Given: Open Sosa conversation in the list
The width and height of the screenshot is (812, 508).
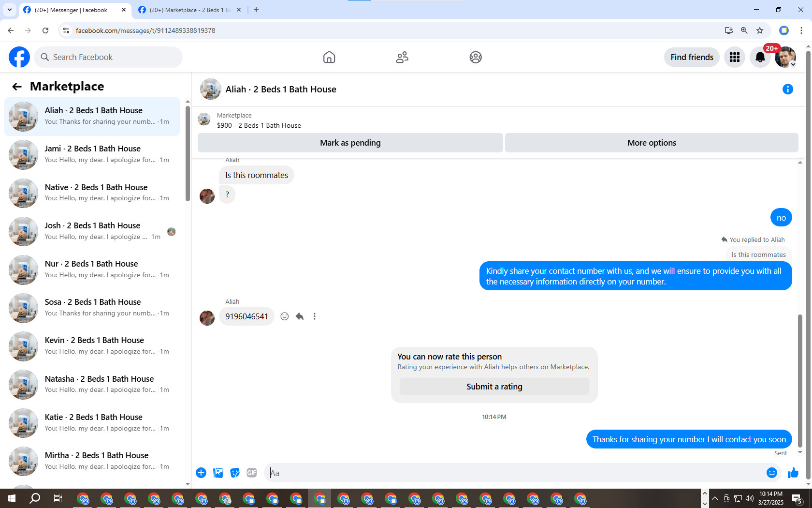Looking at the screenshot, I should 92,308.
